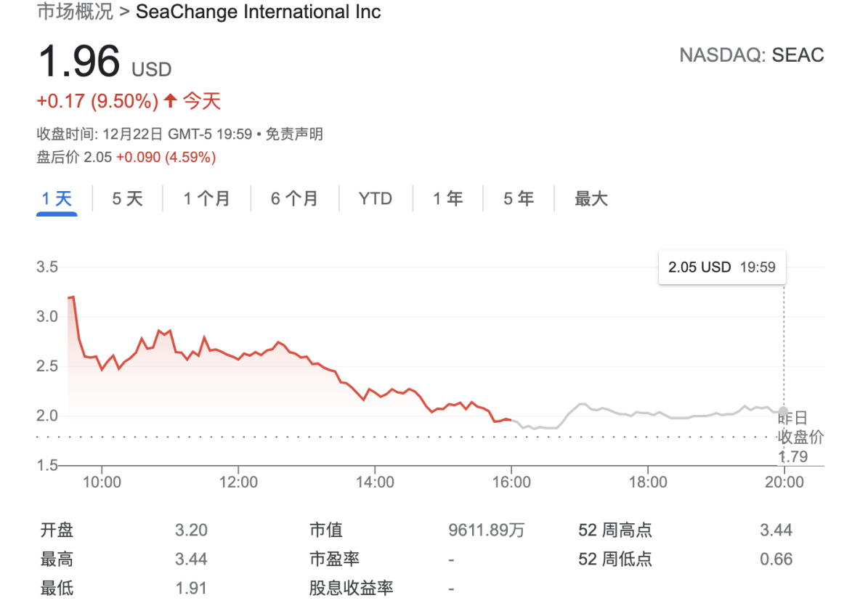
Task: Select the YTD range tab
Action: point(375,198)
